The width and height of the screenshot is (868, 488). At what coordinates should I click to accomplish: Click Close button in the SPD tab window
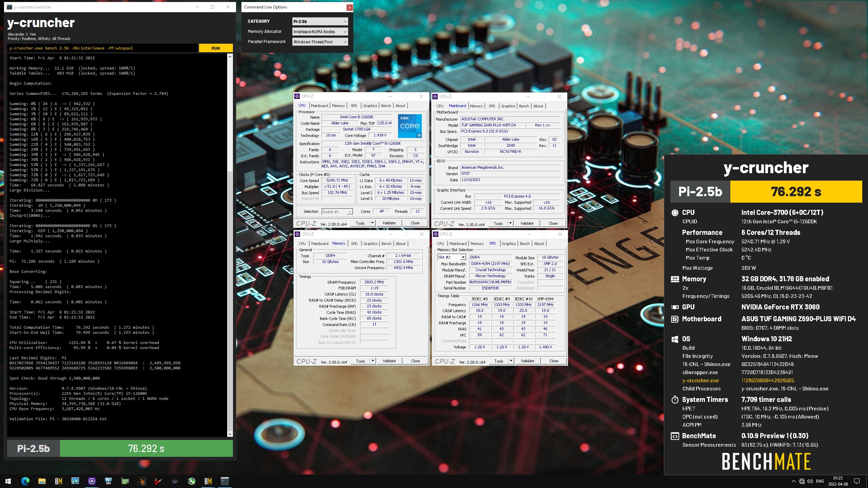pos(554,361)
